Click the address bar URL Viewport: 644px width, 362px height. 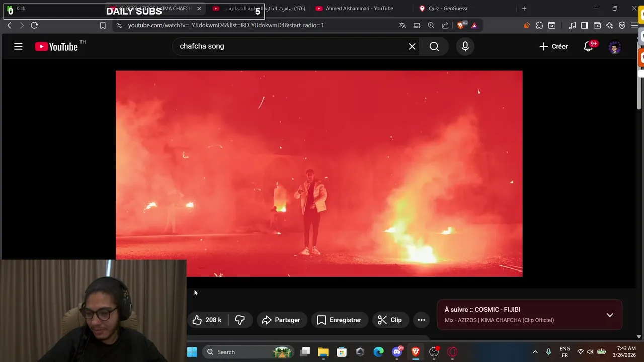click(x=226, y=25)
